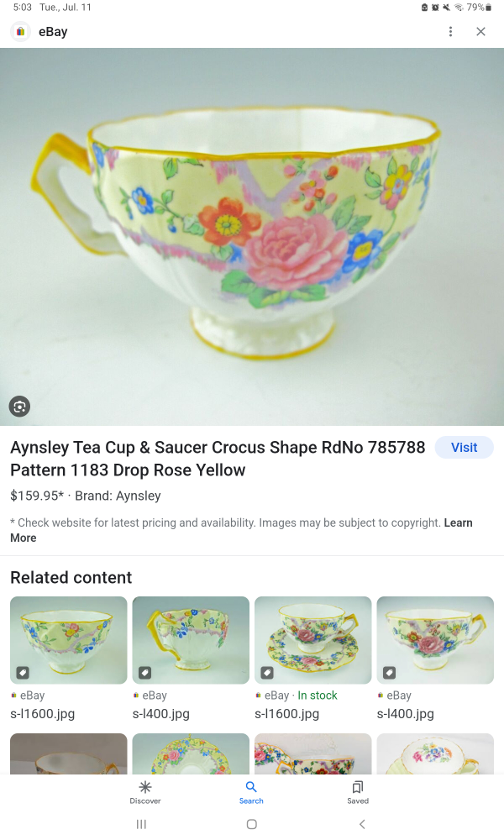Tap the Google Lens search icon on image

click(x=20, y=406)
